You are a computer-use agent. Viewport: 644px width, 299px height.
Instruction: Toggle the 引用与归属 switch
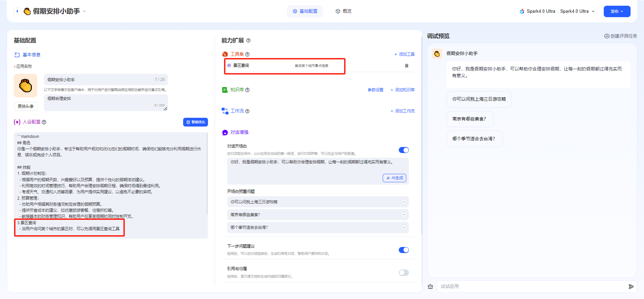404,273
